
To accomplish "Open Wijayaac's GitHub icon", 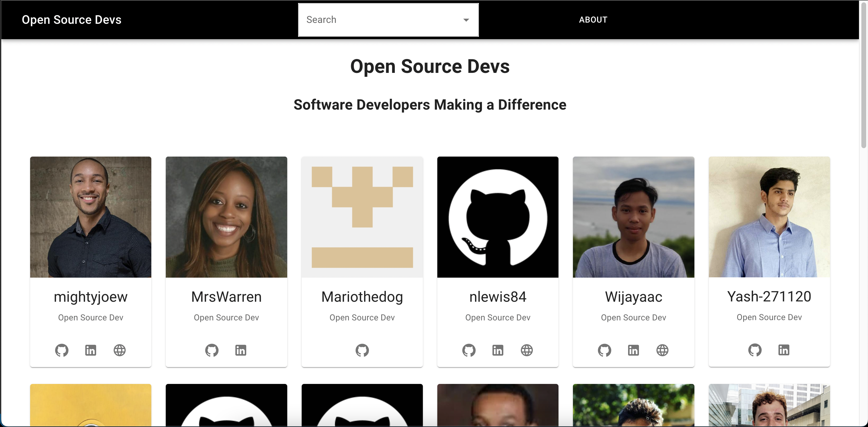I will pyautogui.click(x=605, y=350).
